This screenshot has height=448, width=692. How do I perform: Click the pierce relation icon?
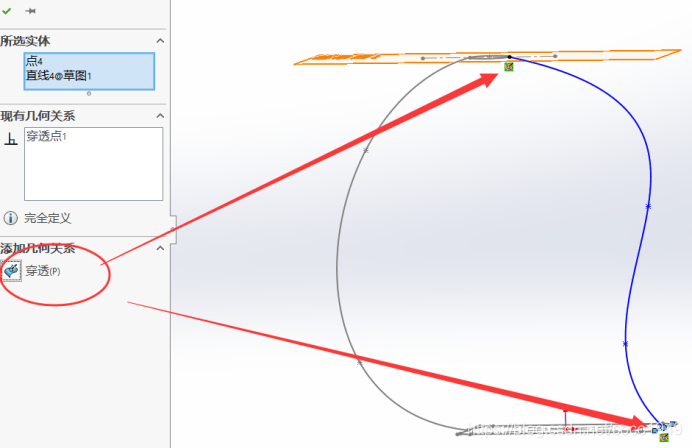tap(11, 271)
